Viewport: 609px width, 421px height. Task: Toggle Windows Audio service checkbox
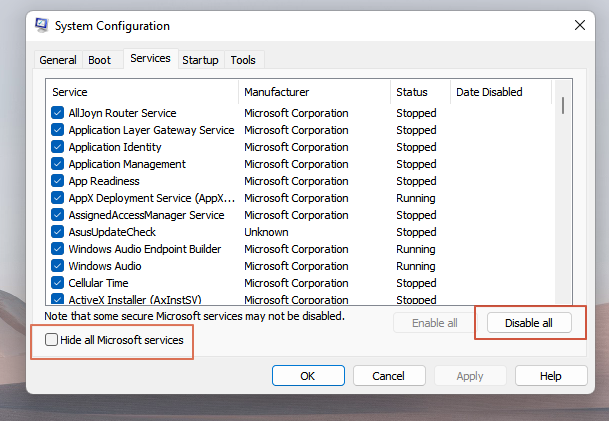57,266
